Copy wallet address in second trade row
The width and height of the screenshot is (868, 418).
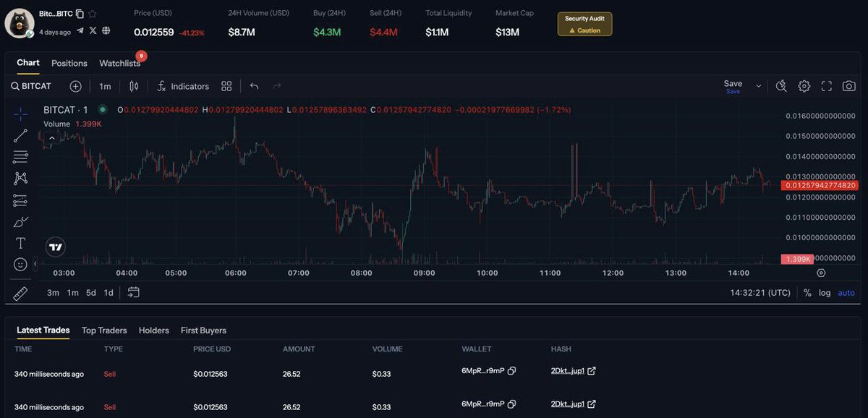(511, 404)
